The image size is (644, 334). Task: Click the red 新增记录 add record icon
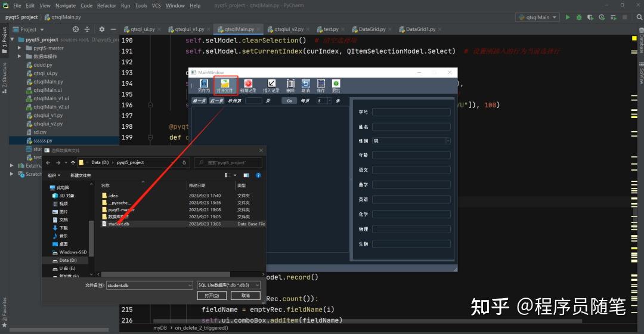(248, 84)
